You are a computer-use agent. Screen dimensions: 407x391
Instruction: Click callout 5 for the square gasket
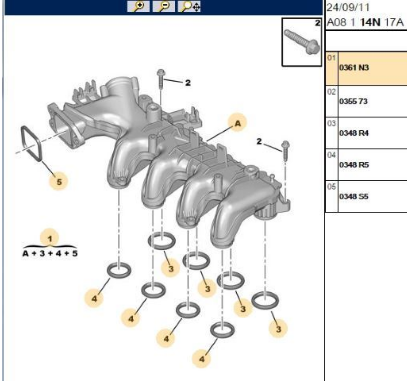coord(59,182)
